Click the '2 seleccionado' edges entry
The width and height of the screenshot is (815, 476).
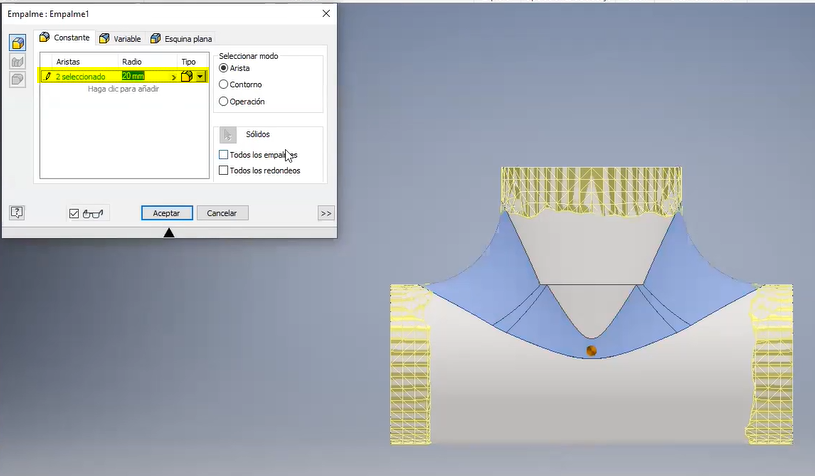pyautogui.click(x=81, y=77)
